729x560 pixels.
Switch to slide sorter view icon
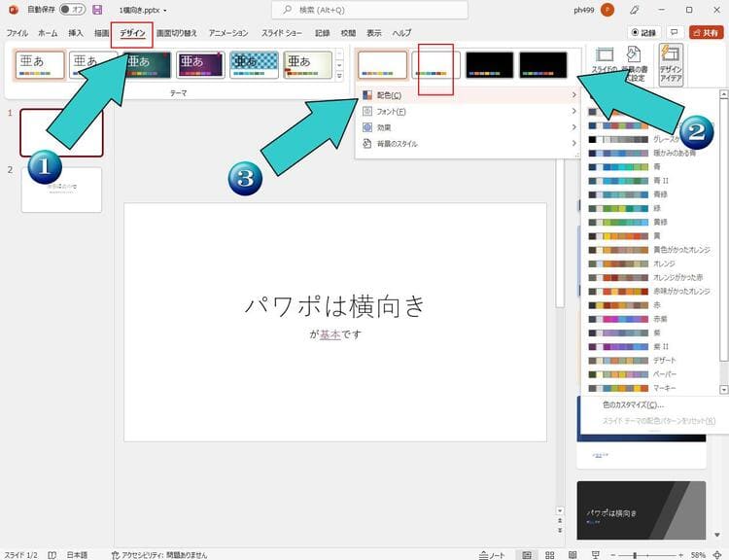click(549, 555)
